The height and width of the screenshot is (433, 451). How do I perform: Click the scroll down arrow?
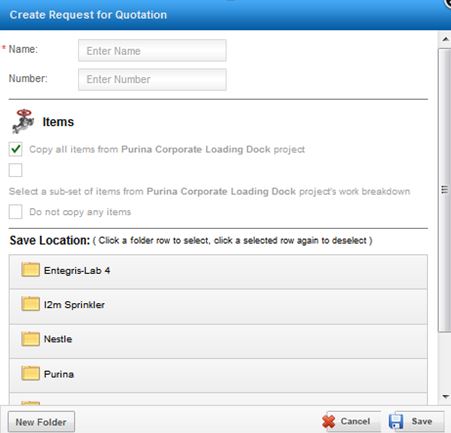[445, 396]
